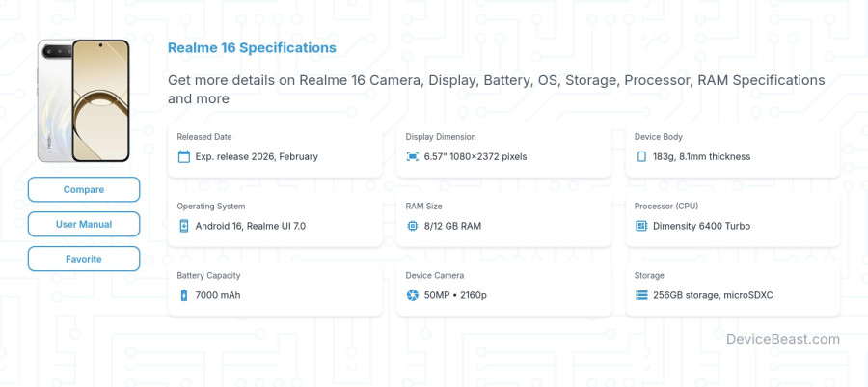Select '7000 mAh' battery value

(218, 295)
